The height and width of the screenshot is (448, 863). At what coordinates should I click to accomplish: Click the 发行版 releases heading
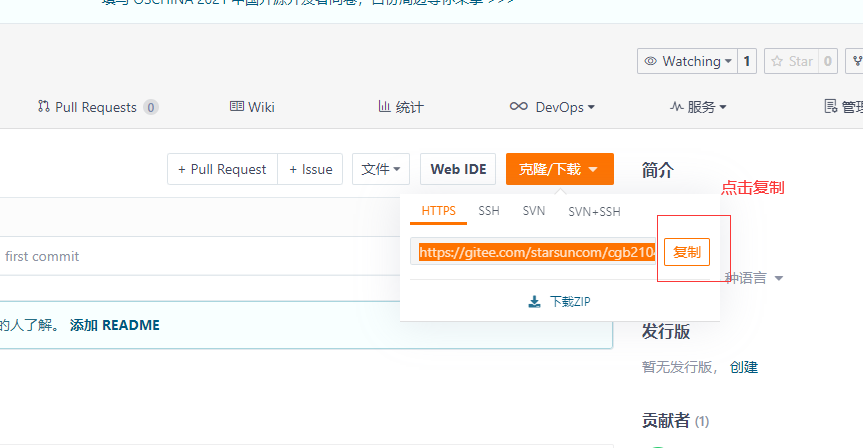point(665,331)
